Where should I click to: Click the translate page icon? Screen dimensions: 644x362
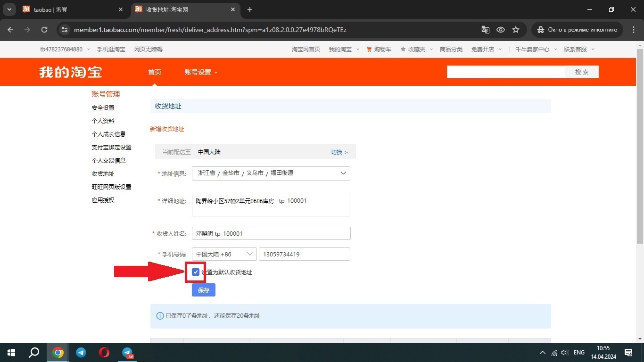point(485,30)
